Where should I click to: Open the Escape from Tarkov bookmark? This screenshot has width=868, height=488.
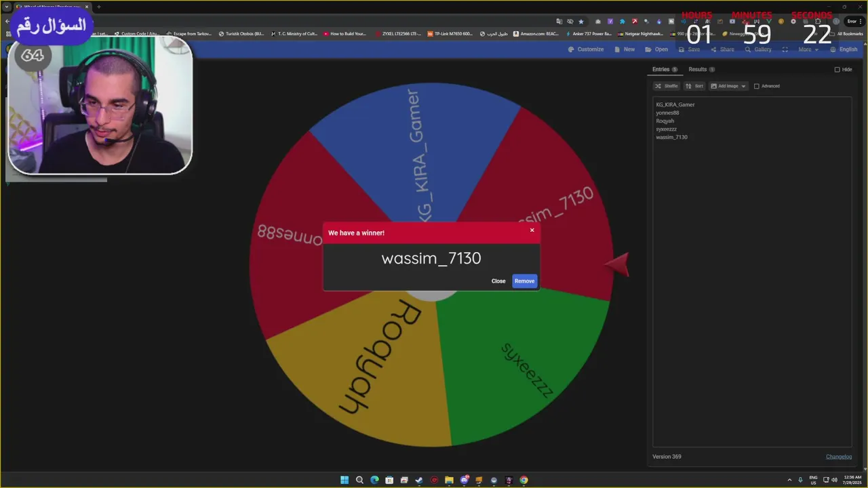pos(189,33)
